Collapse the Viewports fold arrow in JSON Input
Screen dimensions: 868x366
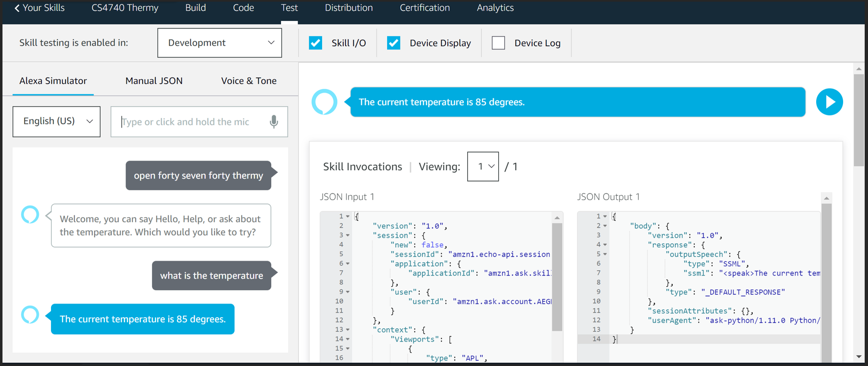(348, 339)
